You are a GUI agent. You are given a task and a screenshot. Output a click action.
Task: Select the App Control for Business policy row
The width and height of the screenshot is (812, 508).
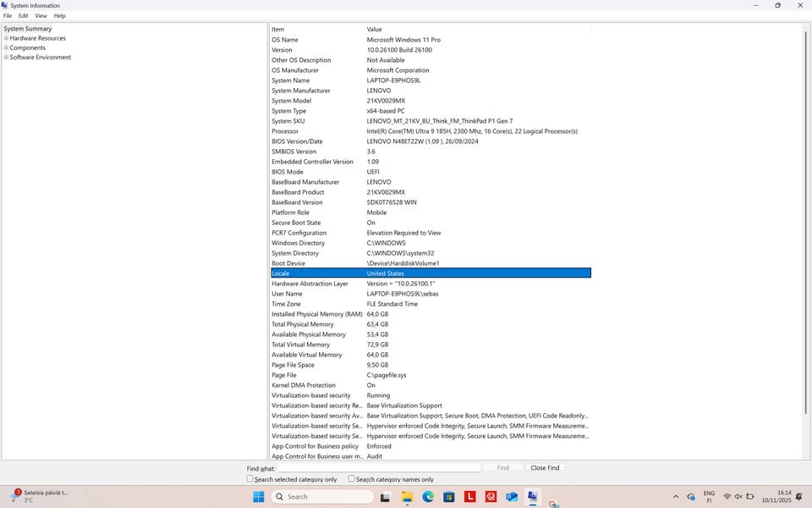click(431, 446)
